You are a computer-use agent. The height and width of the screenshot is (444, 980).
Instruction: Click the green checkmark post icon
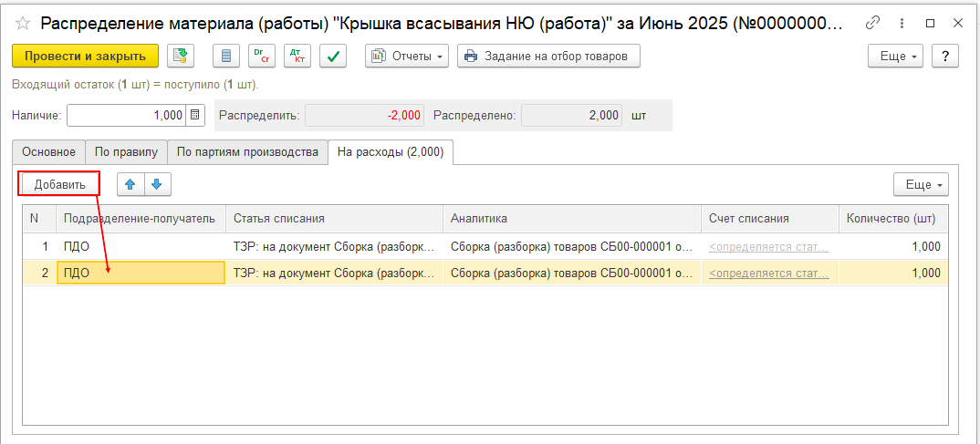(x=334, y=57)
